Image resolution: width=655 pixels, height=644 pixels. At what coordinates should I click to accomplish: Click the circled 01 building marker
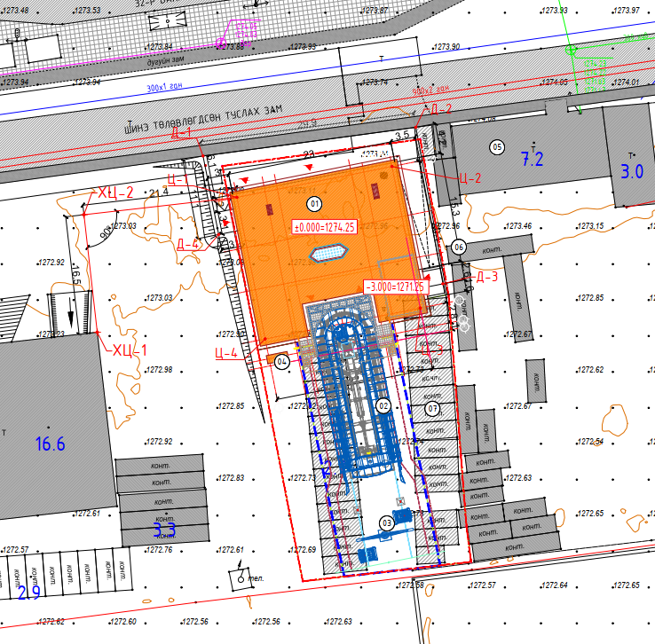pyautogui.click(x=312, y=203)
